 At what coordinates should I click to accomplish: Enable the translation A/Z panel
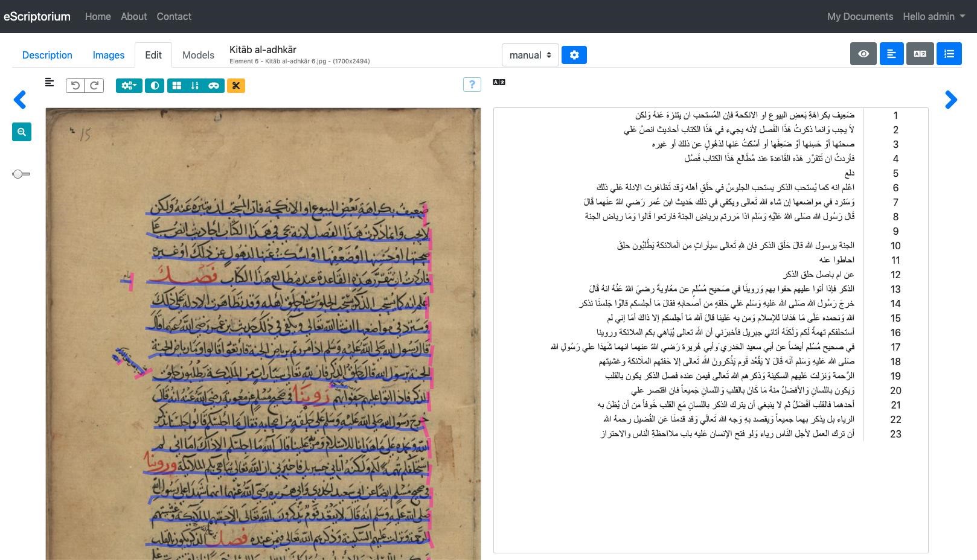click(x=920, y=54)
